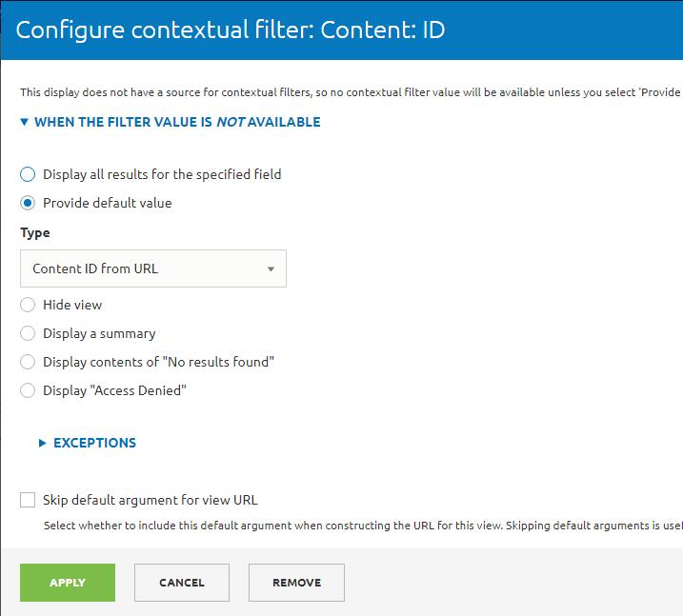Click the 'This display does not have a source' notice
683x616 pixels.
click(352, 92)
